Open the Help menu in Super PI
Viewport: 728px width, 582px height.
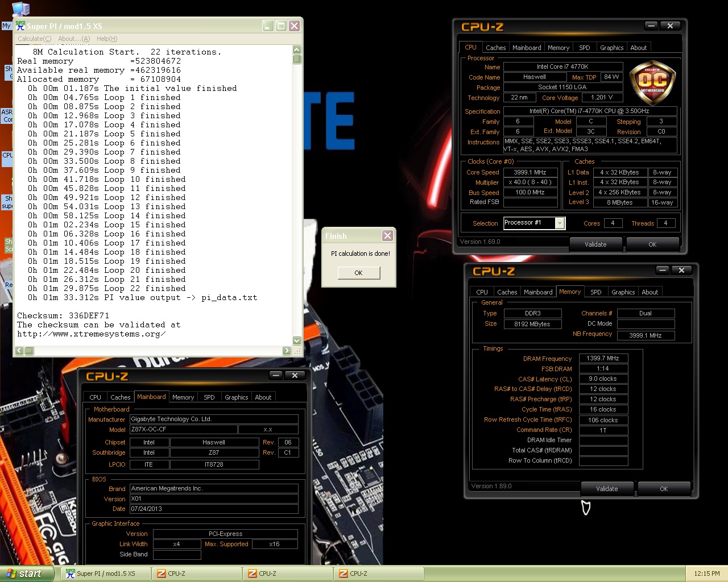coord(106,39)
